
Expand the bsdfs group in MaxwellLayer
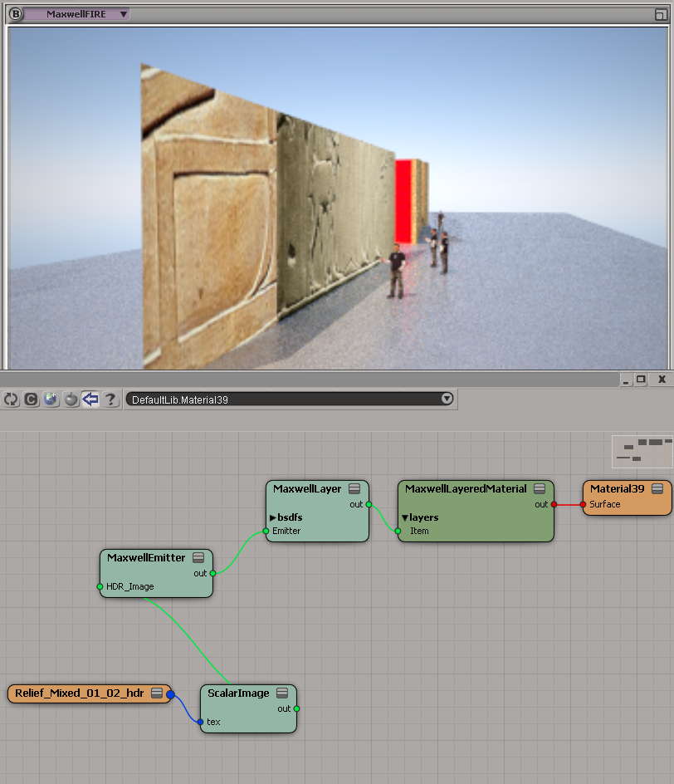(x=272, y=517)
